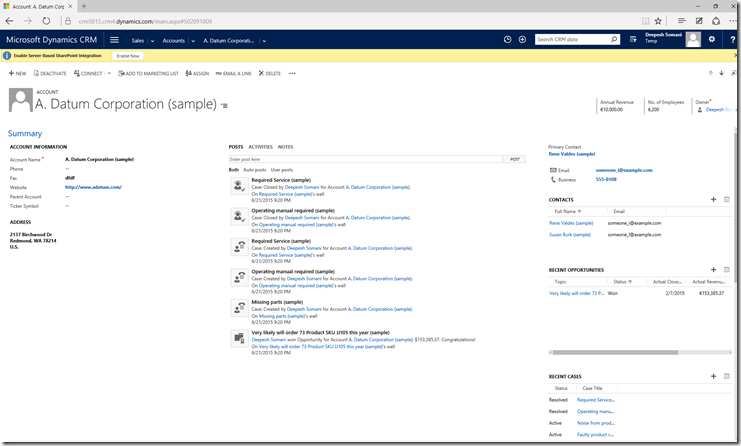Open more commands ellipsis menu

[x=294, y=73]
